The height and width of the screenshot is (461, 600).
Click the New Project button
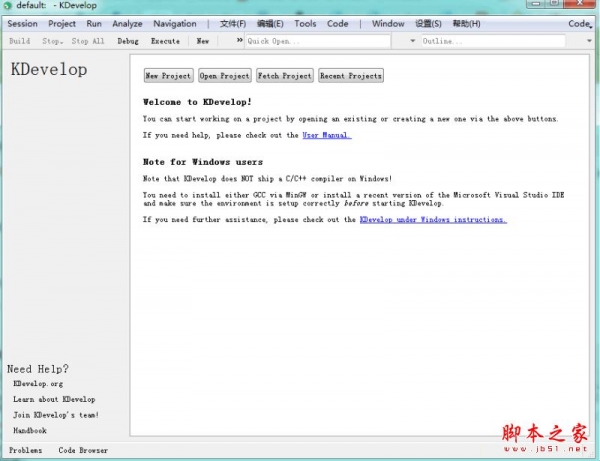point(168,76)
